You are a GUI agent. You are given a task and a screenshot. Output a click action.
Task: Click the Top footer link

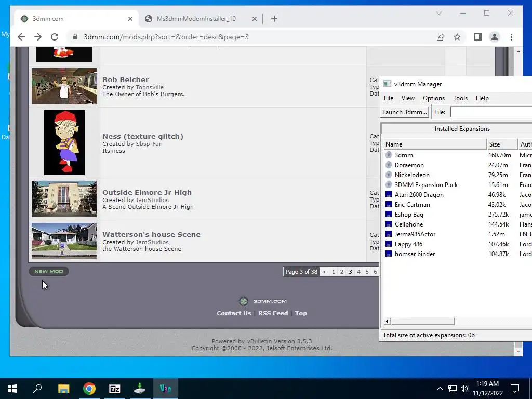click(x=301, y=313)
